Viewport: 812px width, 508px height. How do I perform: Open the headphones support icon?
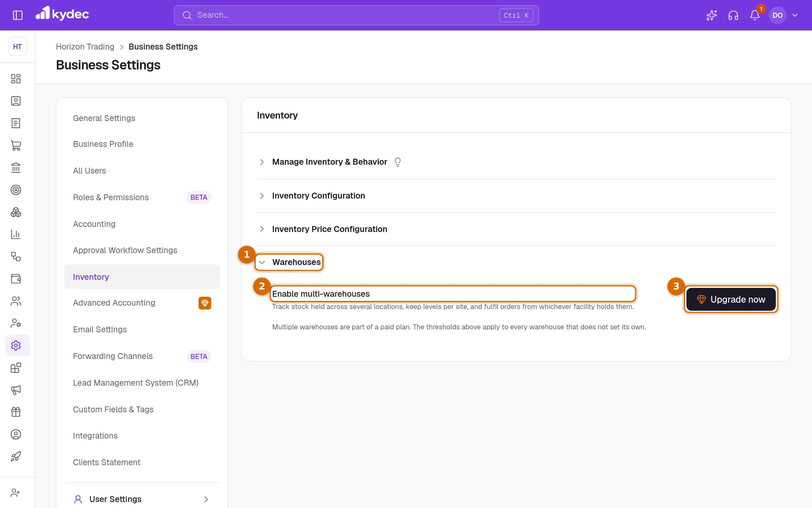(x=733, y=15)
